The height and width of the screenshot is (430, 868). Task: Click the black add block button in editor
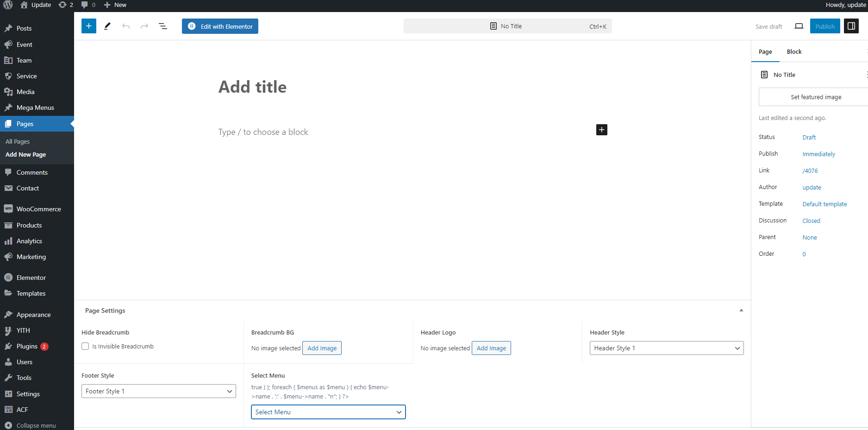click(601, 130)
